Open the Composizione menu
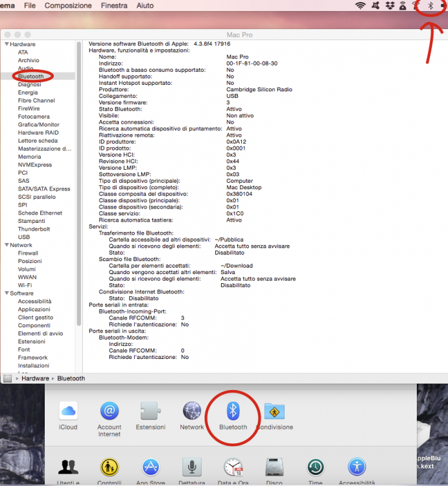 coord(68,6)
